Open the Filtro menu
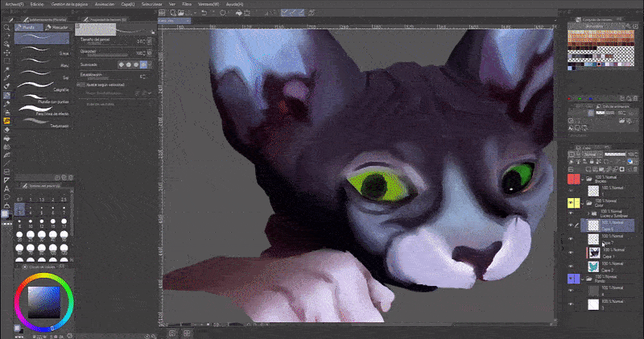The image size is (644, 339). pos(187,4)
